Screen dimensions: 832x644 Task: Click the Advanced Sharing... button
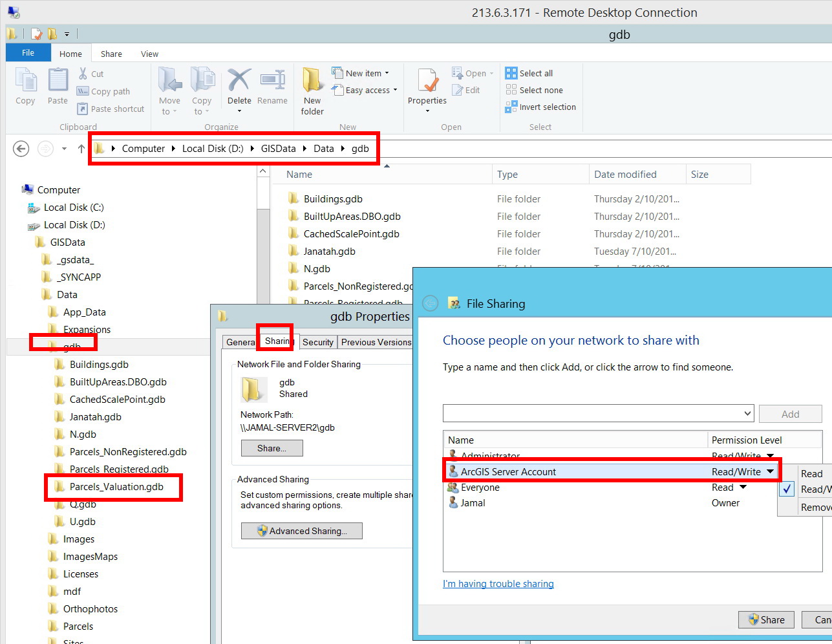(301, 531)
